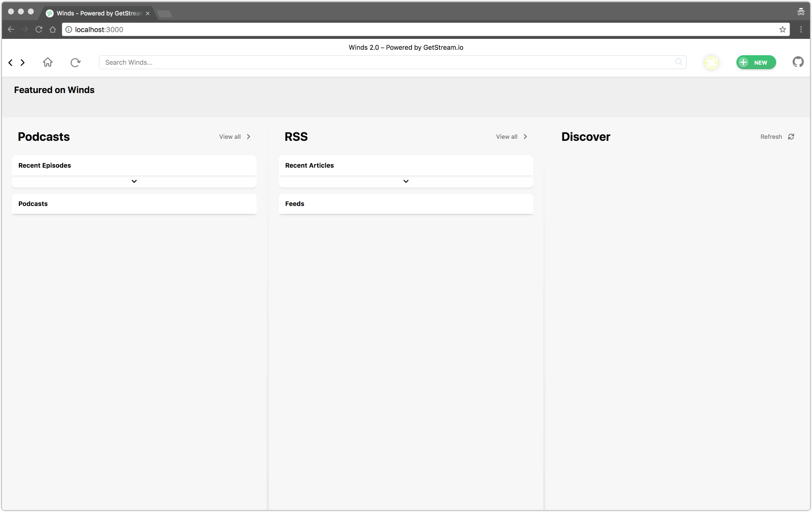This screenshot has width=812, height=512.
Task: Refresh the Discover section
Action: click(770, 136)
